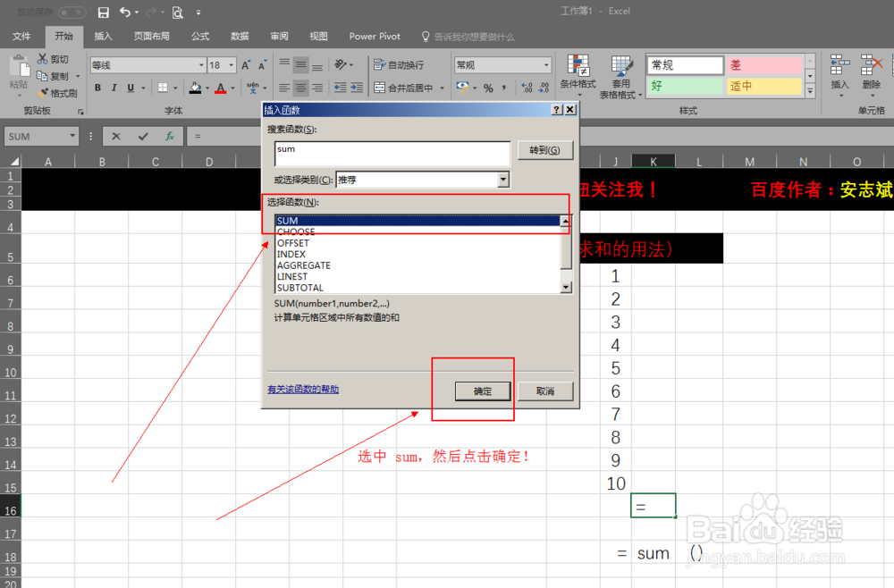Increase font size with large A

[246, 65]
